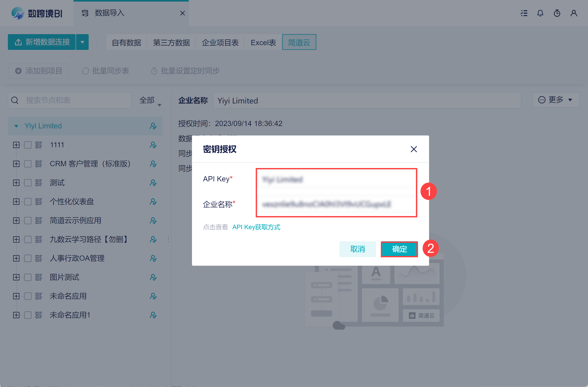588x387 pixels.
Task: Expand the CRM 客户管理 tree node
Action: click(x=16, y=164)
